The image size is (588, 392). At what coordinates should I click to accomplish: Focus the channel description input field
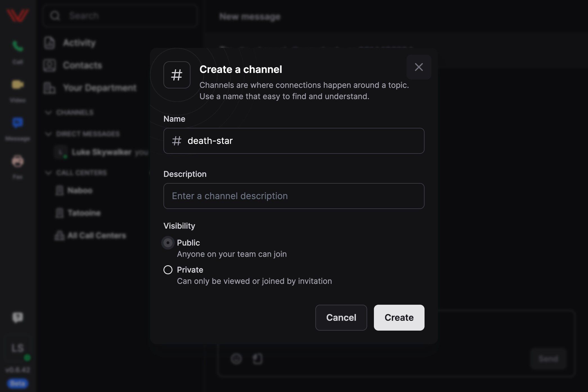[294, 196]
